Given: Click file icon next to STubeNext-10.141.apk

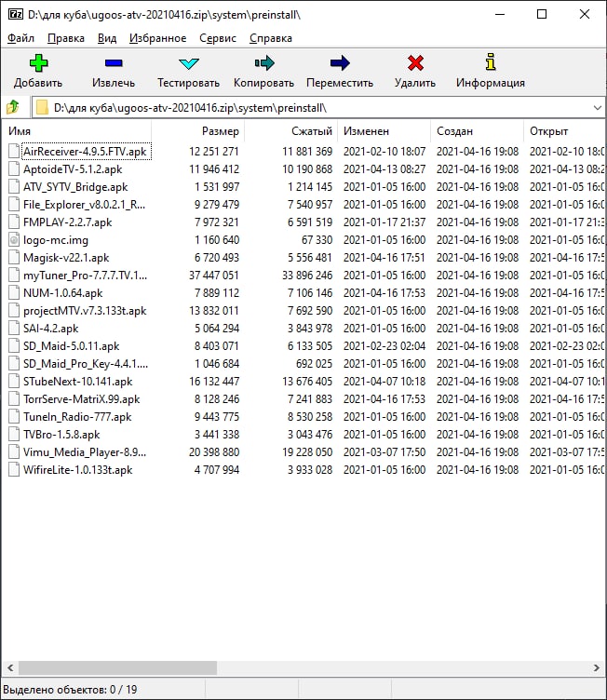Looking at the screenshot, I should (x=14, y=382).
